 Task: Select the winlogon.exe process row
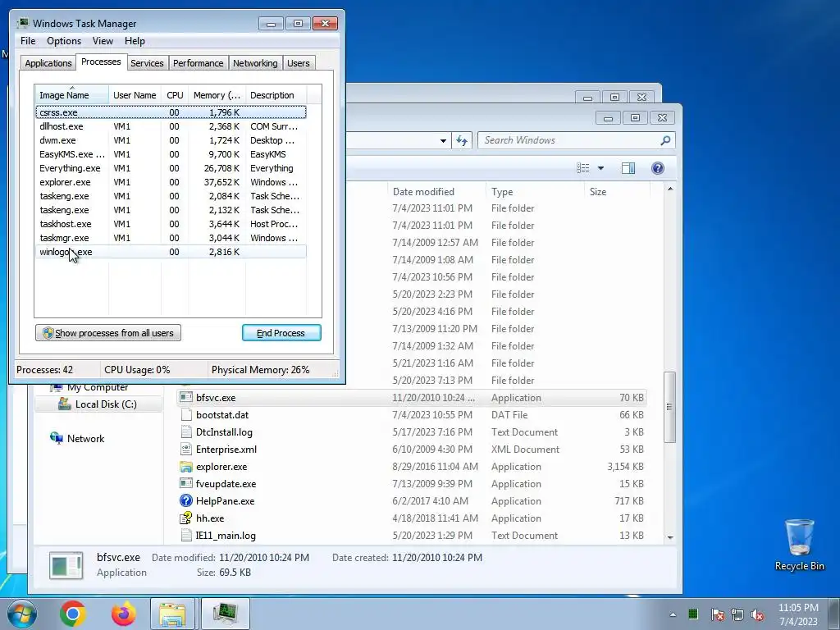[171, 252]
